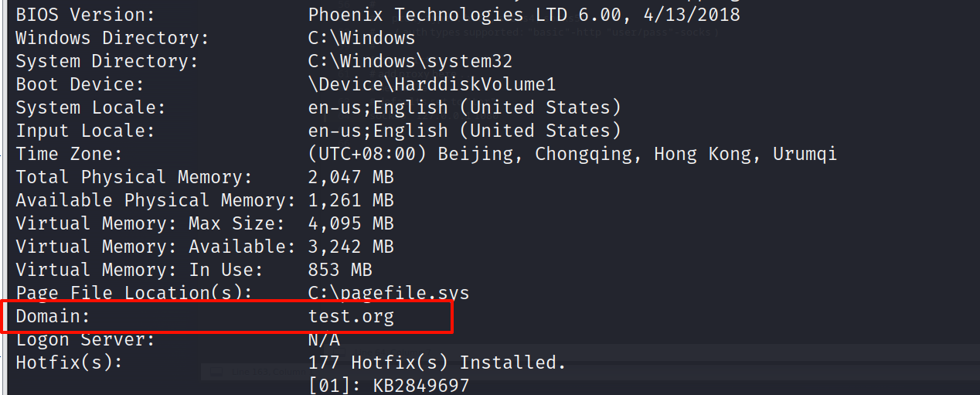Click the \Device\HarddiskVolume1 boot device value
The image size is (980, 395).
pos(431,84)
